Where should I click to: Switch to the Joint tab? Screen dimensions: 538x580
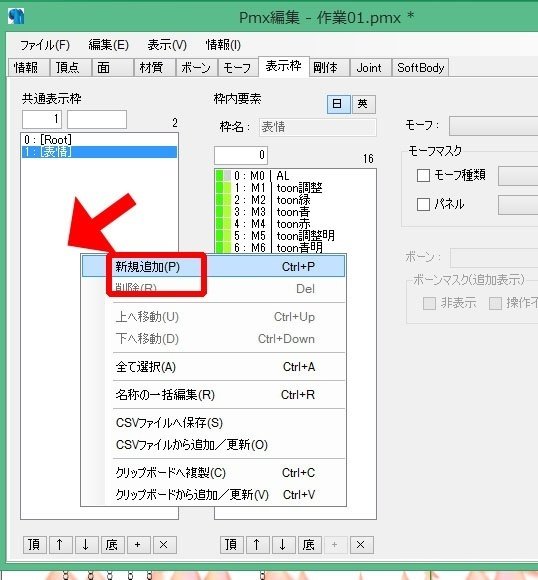pyautogui.click(x=371, y=68)
